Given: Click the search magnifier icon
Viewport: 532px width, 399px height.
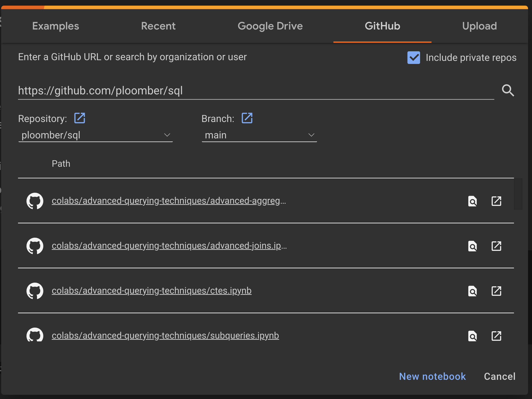Looking at the screenshot, I should coord(508,90).
